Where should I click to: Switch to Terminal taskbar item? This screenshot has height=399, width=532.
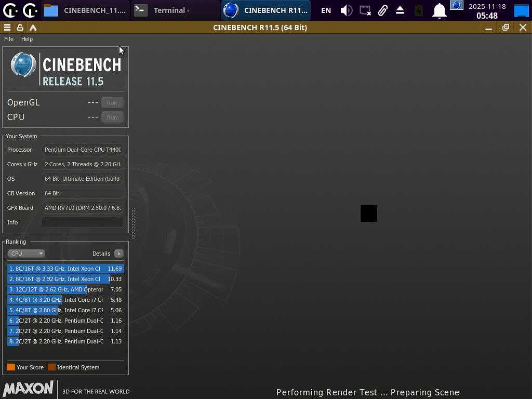click(175, 10)
